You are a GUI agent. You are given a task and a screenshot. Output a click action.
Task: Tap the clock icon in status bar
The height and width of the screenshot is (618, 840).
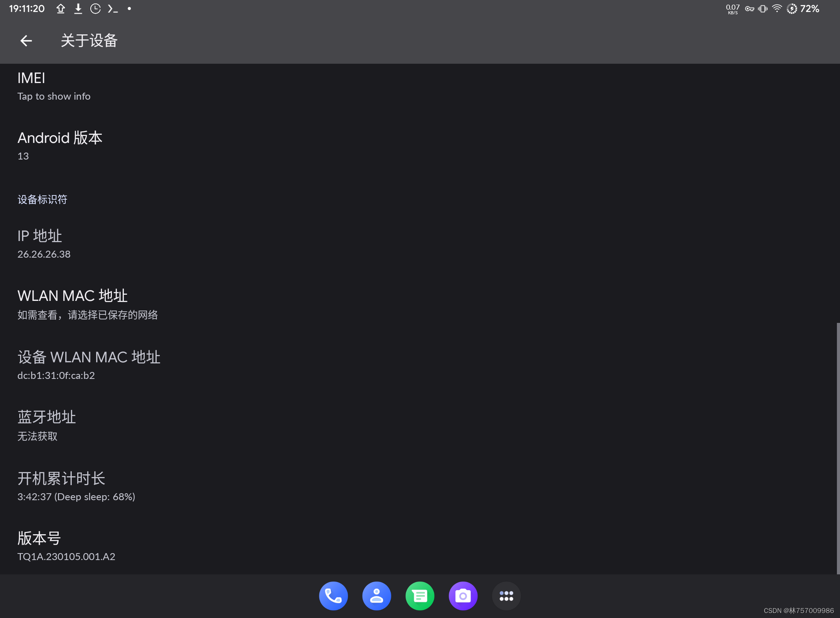(x=95, y=8)
